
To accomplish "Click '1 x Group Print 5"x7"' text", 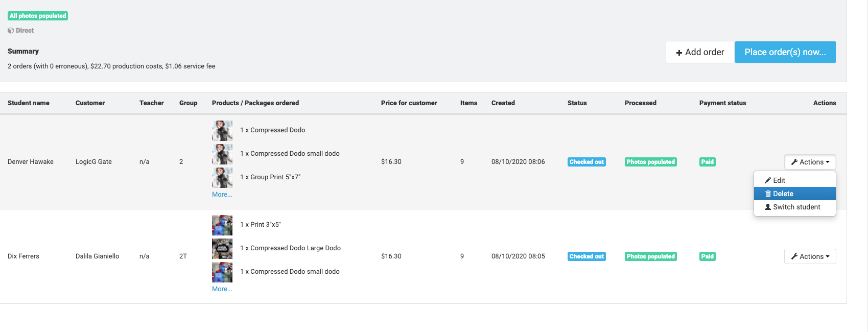I will point(270,177).
